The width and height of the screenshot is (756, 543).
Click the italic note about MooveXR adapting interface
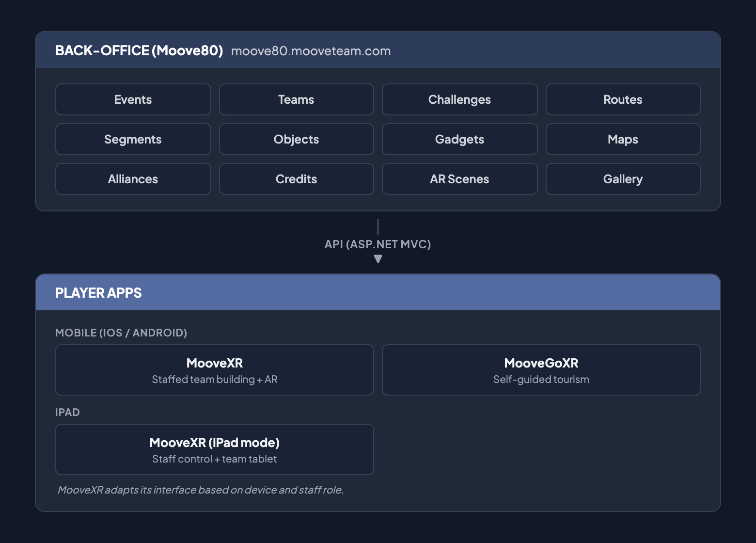(x=201, y=490)
